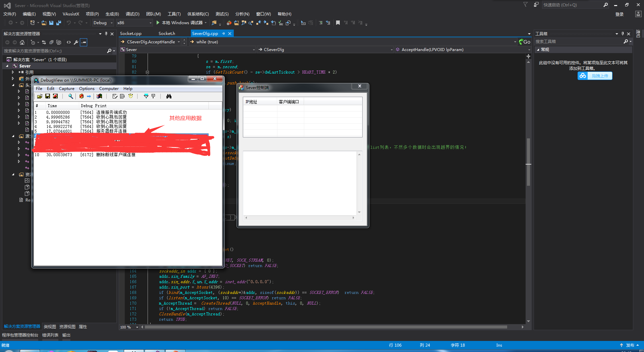Click editor vertical scrollbar thumb
The image size is (644, 352).
click(x=528, y=162)
